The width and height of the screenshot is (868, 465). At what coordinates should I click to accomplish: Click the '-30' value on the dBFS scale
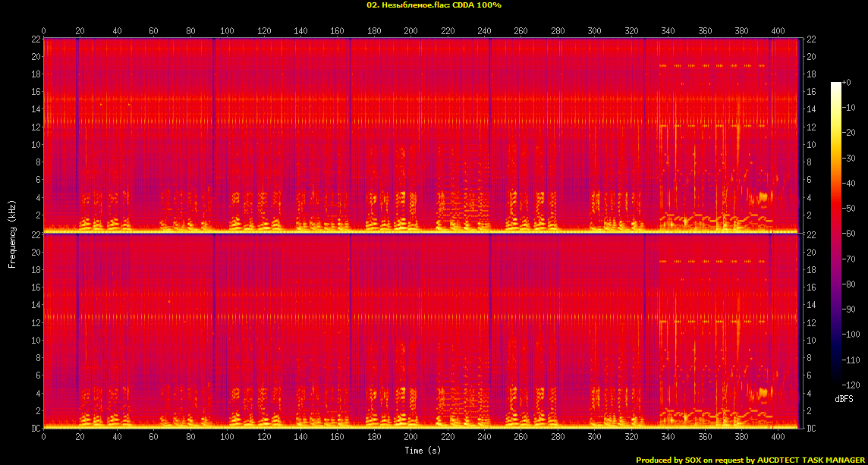[853, 158]
